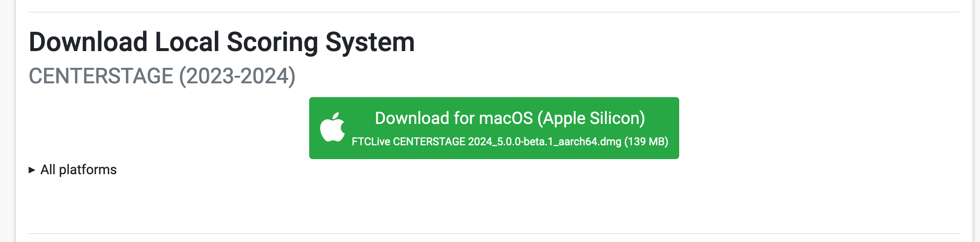Click "Scoring System" in the page title
The height and width of the screenshot is (242, 980).
click(321, 42)
